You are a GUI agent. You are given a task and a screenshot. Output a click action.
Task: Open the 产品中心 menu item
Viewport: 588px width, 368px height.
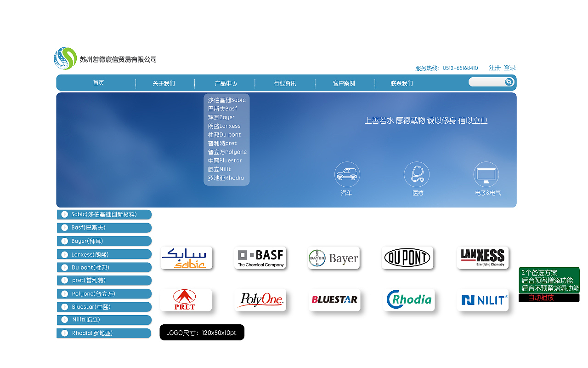pyautogui.click(x=226, y=83)
